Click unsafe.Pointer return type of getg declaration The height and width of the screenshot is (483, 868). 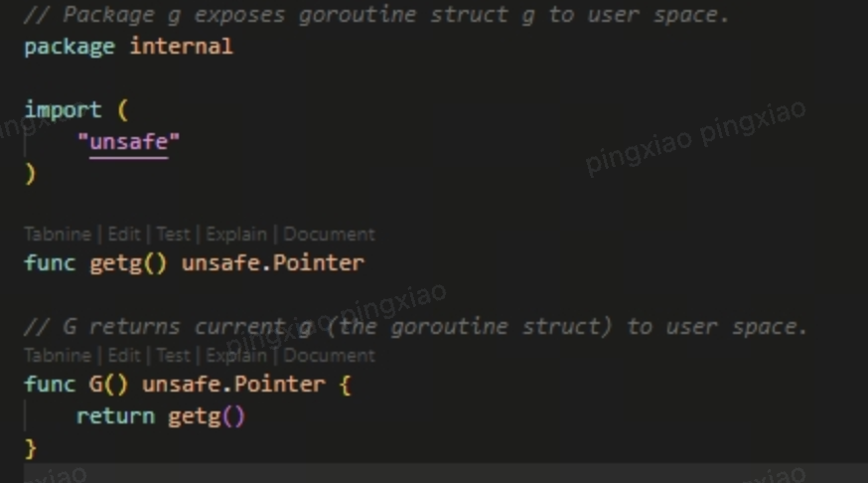coord(273,262)
